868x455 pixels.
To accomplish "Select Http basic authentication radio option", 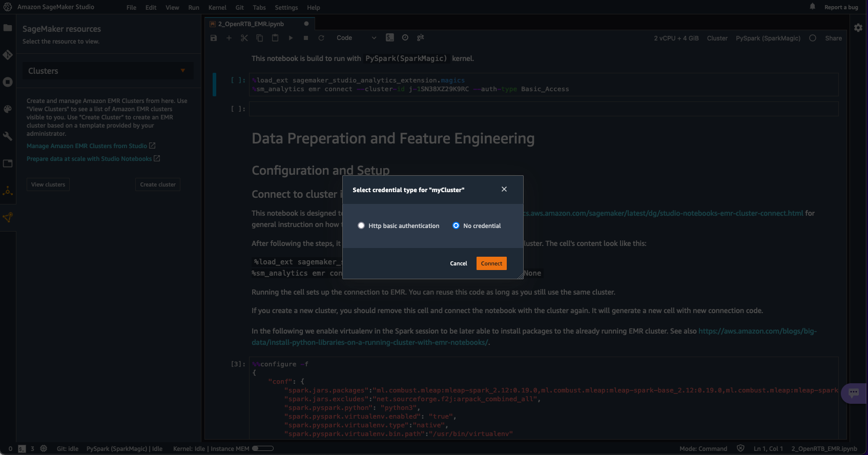I will [361, 225].
